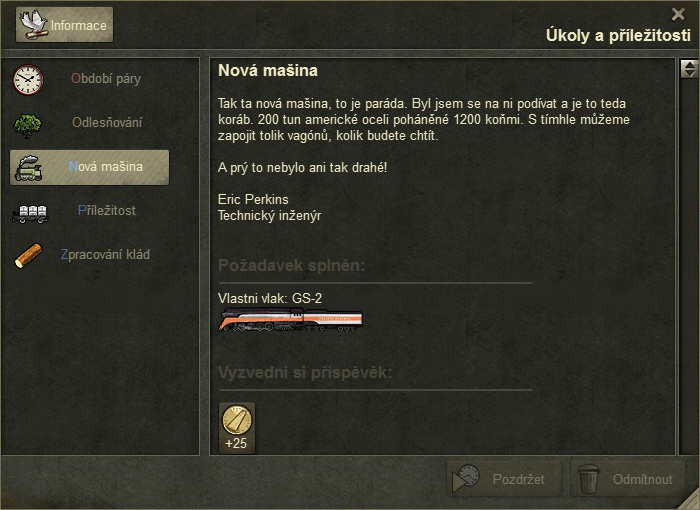Click the clock icon beside Období páry
Screen dimensions: 700x510
coord(28,79)
